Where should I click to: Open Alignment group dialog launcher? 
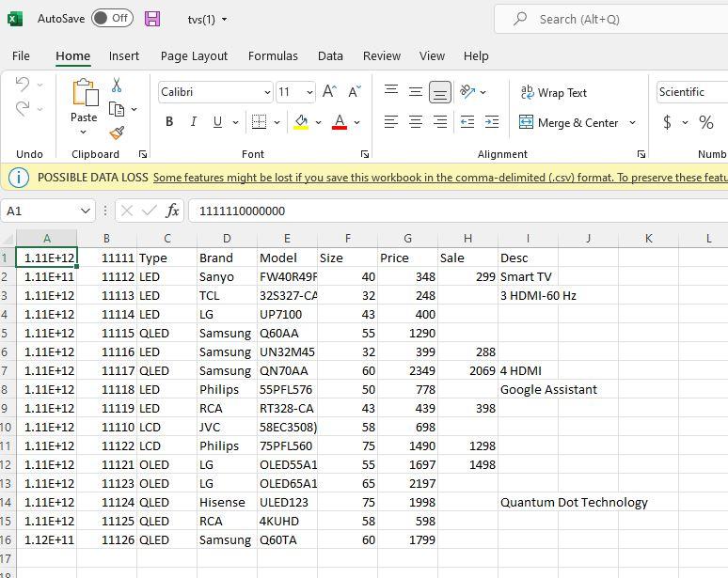[641, 154]
